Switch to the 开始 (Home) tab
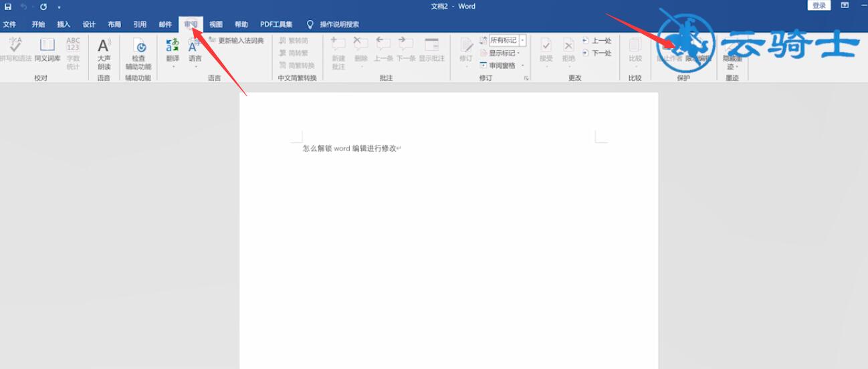Viewport: 868px width, 369px height. click(38, 25)
